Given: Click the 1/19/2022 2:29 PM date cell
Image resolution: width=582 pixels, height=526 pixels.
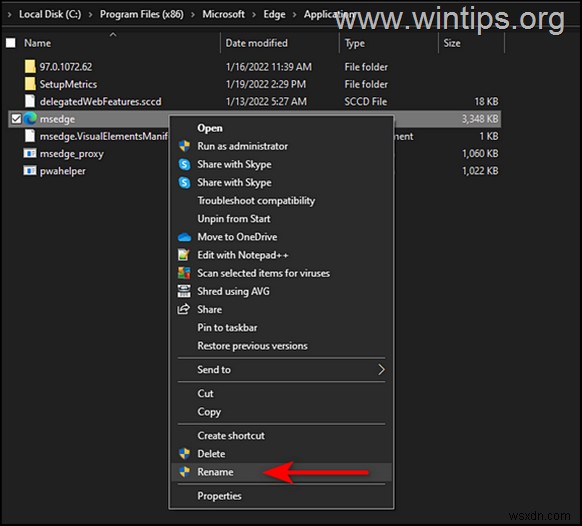Looking at the screenshot, I should pos(266,84).
